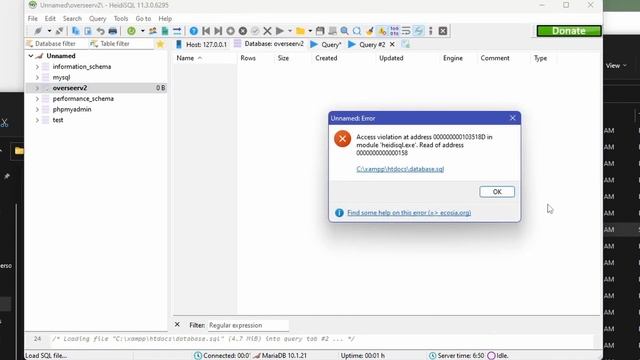Go to last row icon
The width and height of the screenshot is (640, 360).
tap(218, 31)
